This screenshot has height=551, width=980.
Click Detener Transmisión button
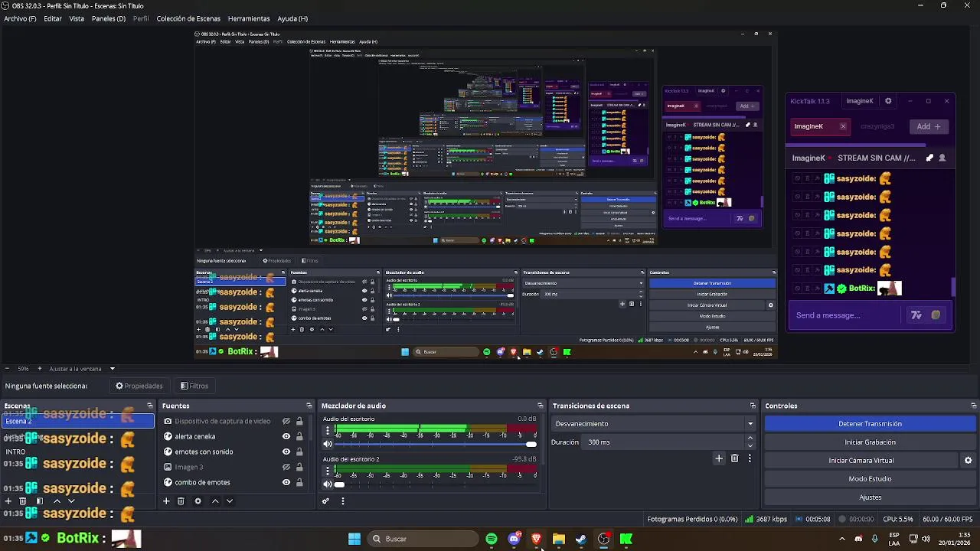[870, 424]
